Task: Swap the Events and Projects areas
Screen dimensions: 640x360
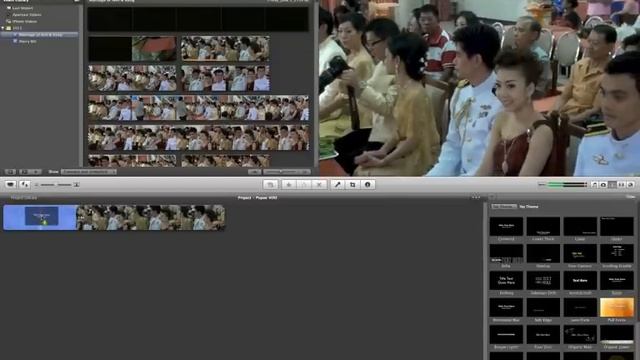Action: coord(24,184)
